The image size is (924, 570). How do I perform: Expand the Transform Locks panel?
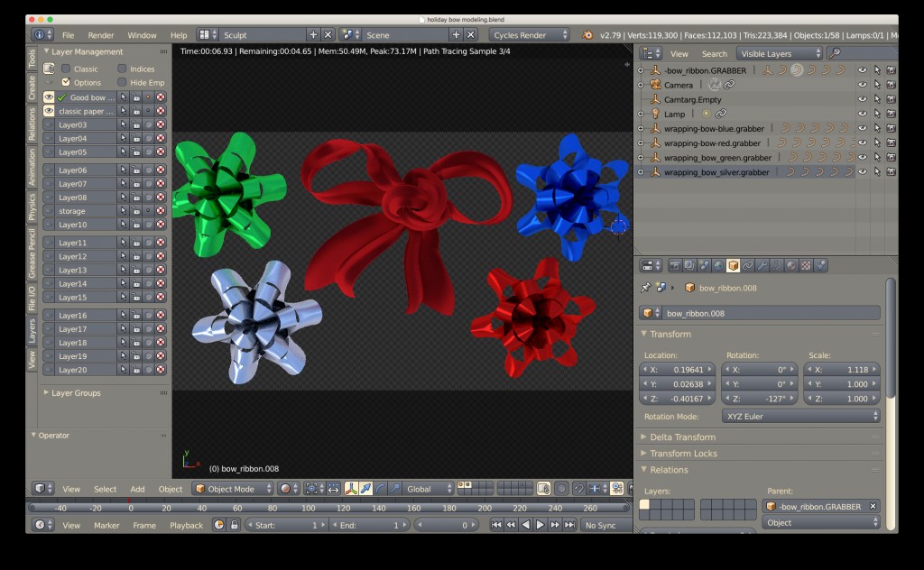(683, 454)
